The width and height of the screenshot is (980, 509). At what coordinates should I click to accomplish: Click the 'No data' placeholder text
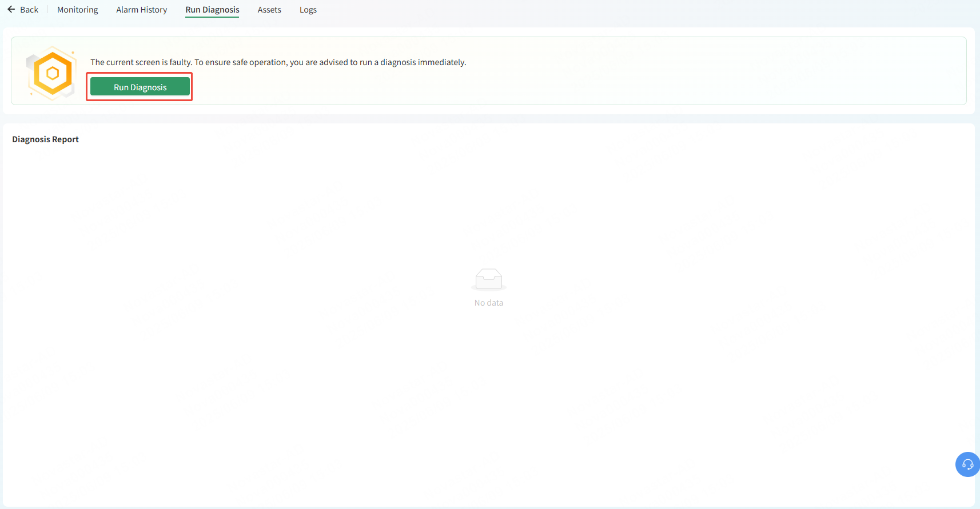pos(489,303)
